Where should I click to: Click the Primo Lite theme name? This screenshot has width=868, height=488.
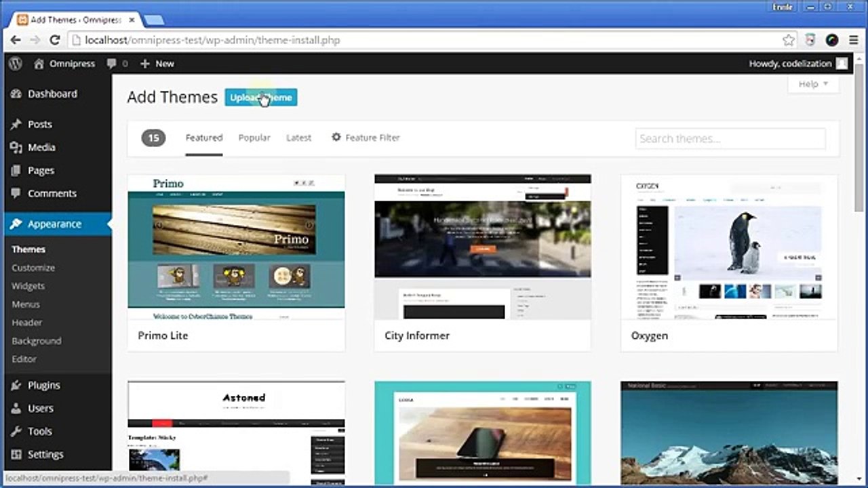163,335
